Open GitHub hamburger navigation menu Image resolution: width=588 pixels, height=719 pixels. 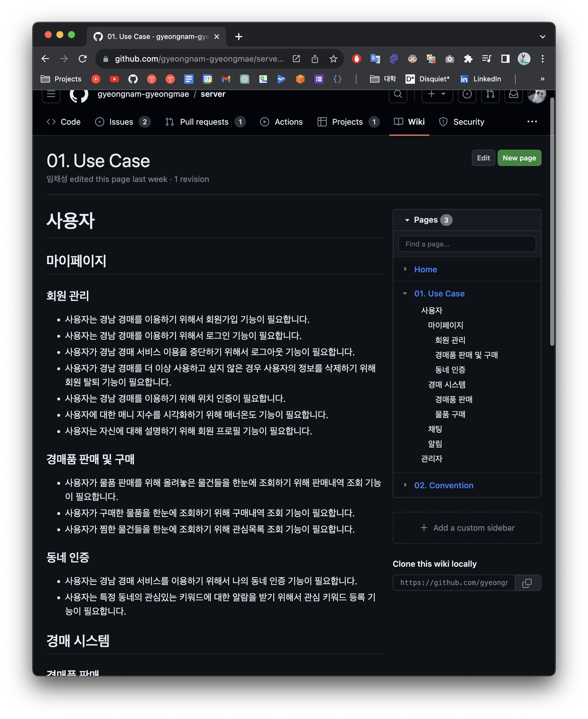[51, 94]
